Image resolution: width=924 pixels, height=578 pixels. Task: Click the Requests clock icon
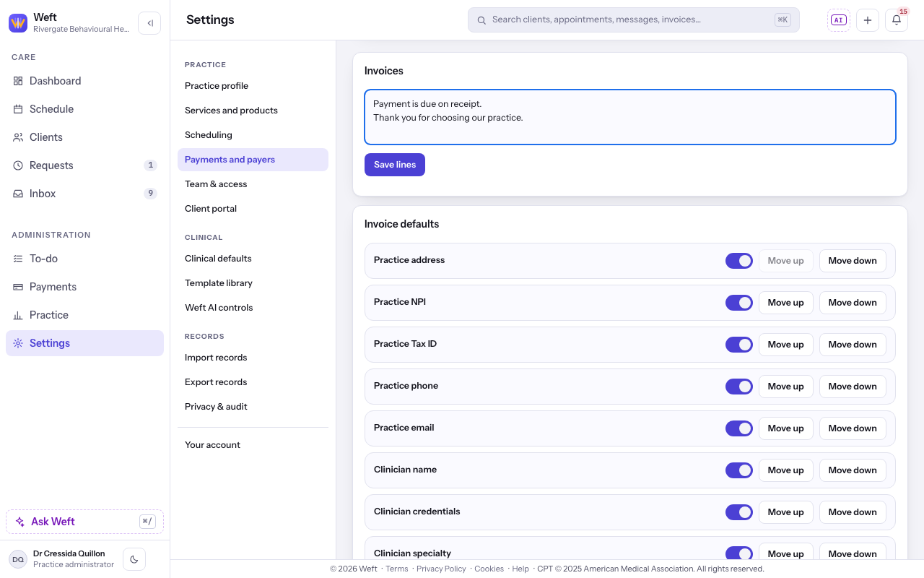18,165
